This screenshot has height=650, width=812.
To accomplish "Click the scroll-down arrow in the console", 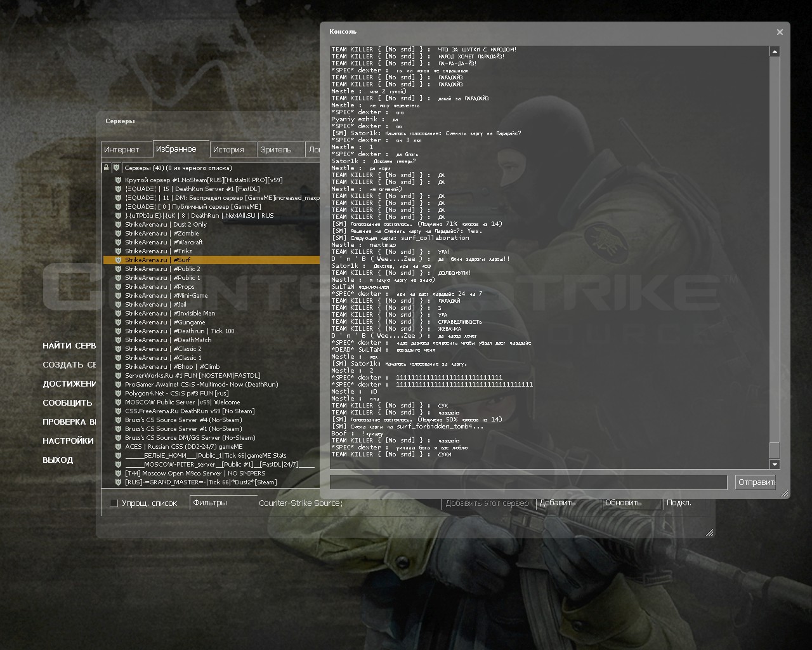I will coord(775,465).
